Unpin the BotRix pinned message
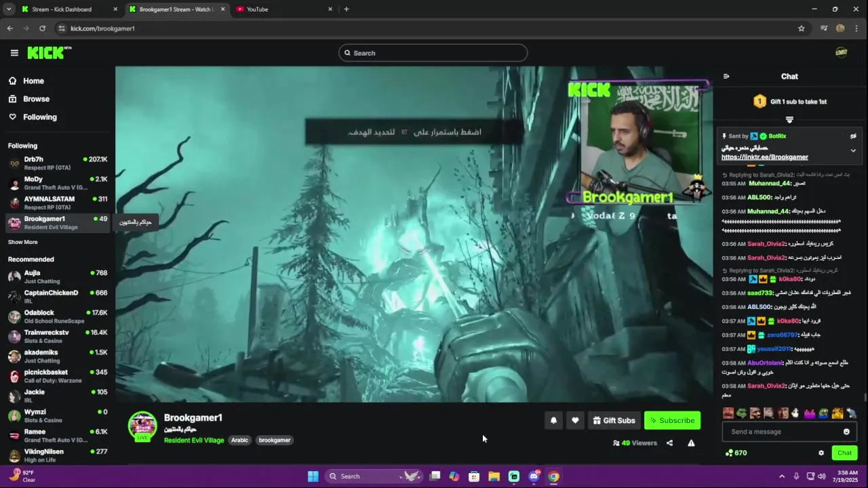The width and height of the screenshot is (868, 488). [853, 136]
